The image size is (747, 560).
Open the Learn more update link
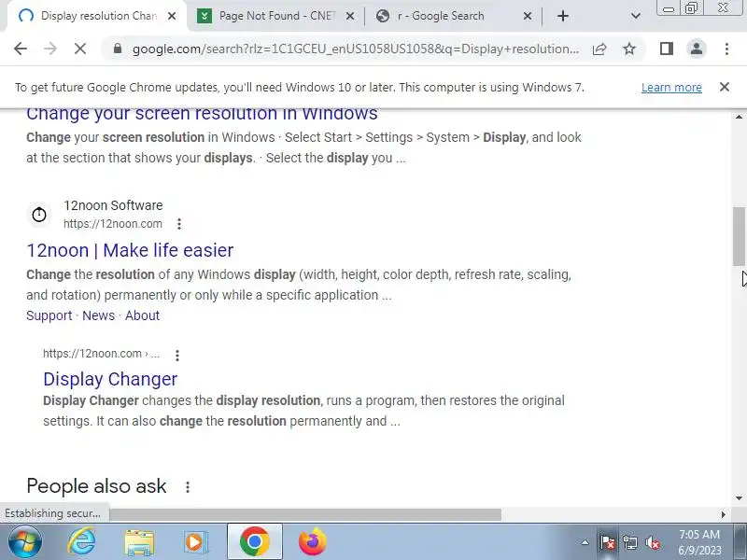(671, 87)
